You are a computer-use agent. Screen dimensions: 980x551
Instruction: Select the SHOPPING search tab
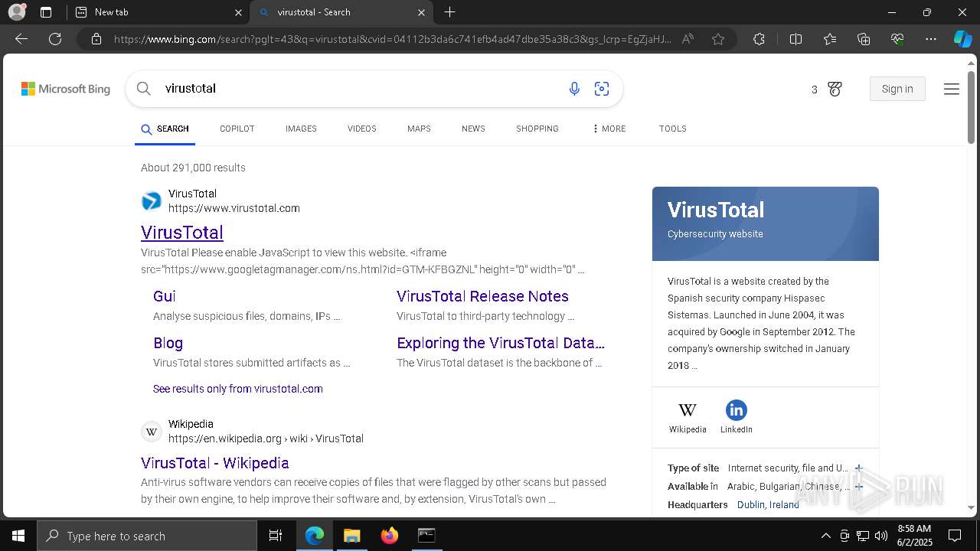click(x=537, y=129)
